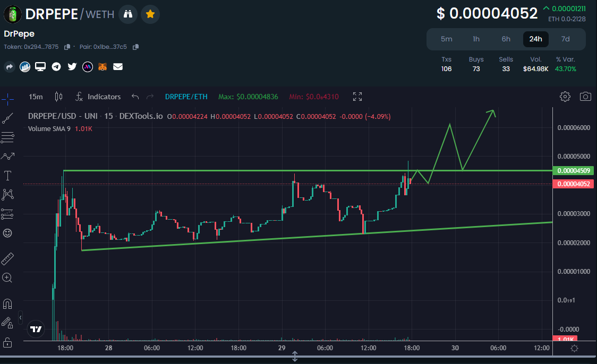Open pair search with binoculars icon
Image resolution: width=597 pixels, height=364 pixels.
[x=127, y=14]
